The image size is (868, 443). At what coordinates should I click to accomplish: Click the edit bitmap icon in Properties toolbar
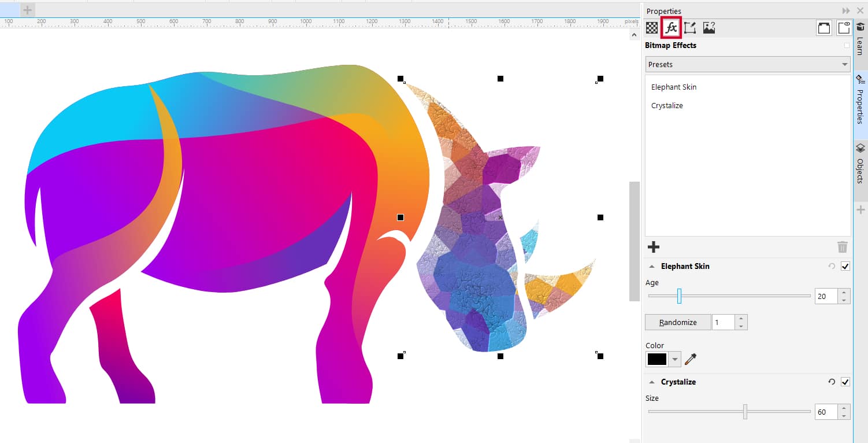point(690,27)
